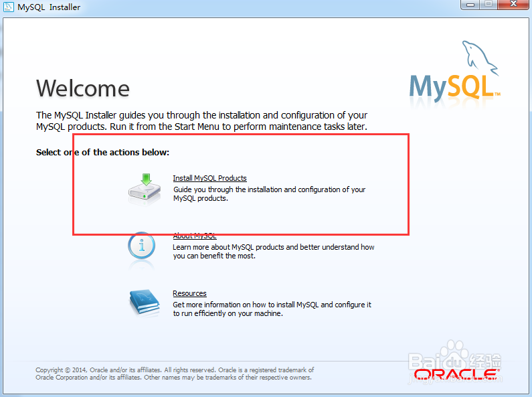Click the 'MySQL Installer' window title text
The width and height of the screenshot is (532, 397).
[x=49, y=7]
